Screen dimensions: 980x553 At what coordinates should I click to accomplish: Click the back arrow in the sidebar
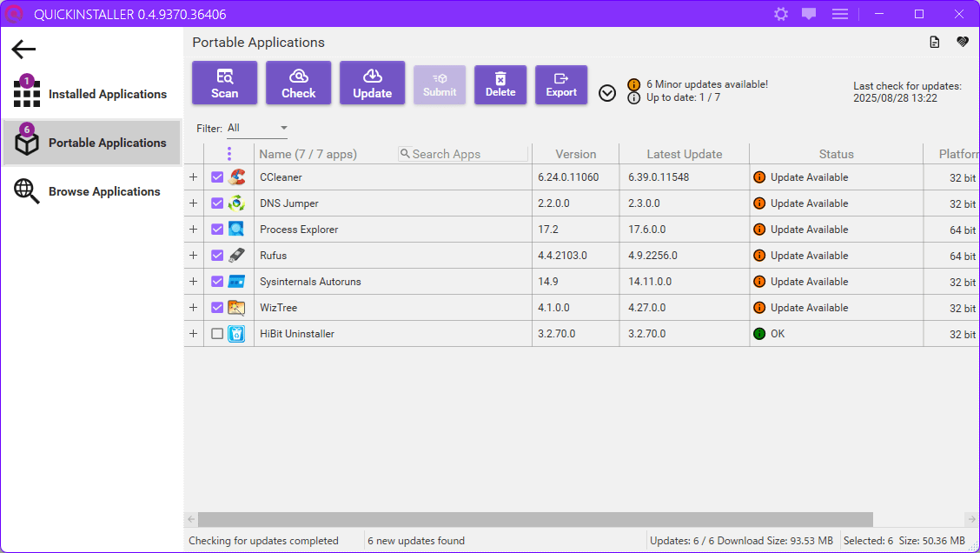23,49
